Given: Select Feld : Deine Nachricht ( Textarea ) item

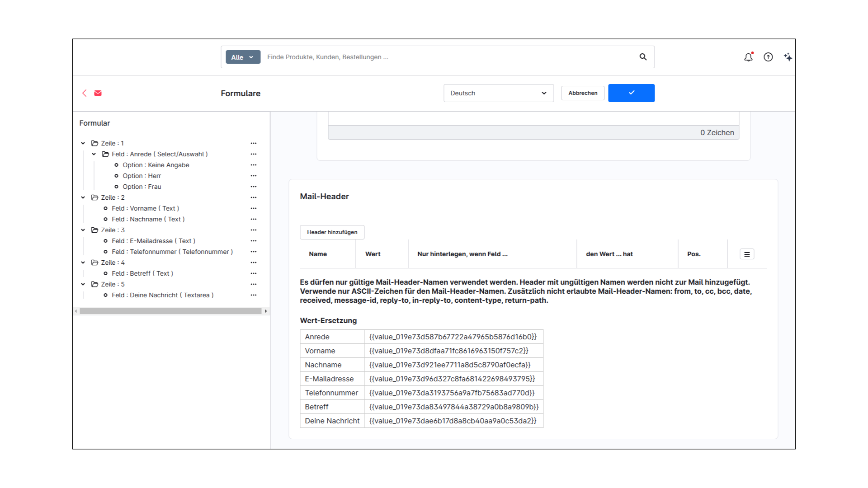Looking at the screenshot, I should coord(162,295).
